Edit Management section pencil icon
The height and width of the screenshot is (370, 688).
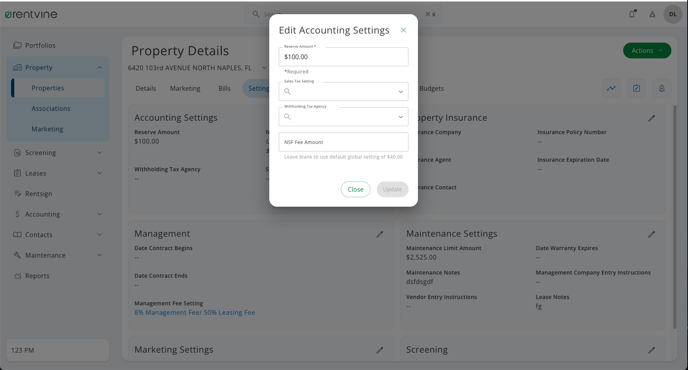[380, 234]
